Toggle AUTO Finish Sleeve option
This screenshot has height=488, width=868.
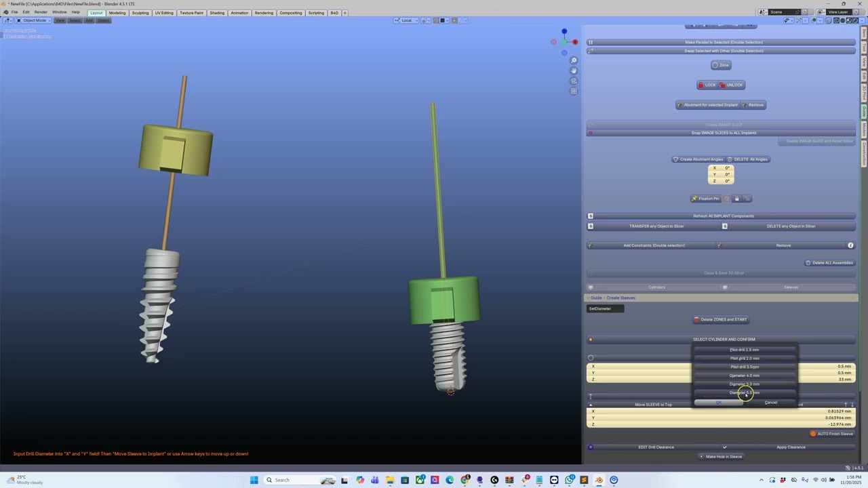831,434
